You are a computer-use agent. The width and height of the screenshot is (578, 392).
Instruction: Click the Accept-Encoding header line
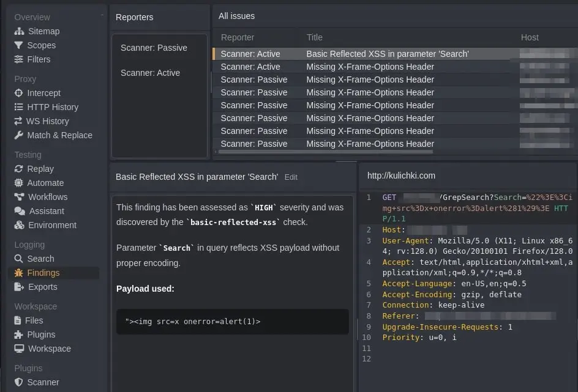coord(452,295)
